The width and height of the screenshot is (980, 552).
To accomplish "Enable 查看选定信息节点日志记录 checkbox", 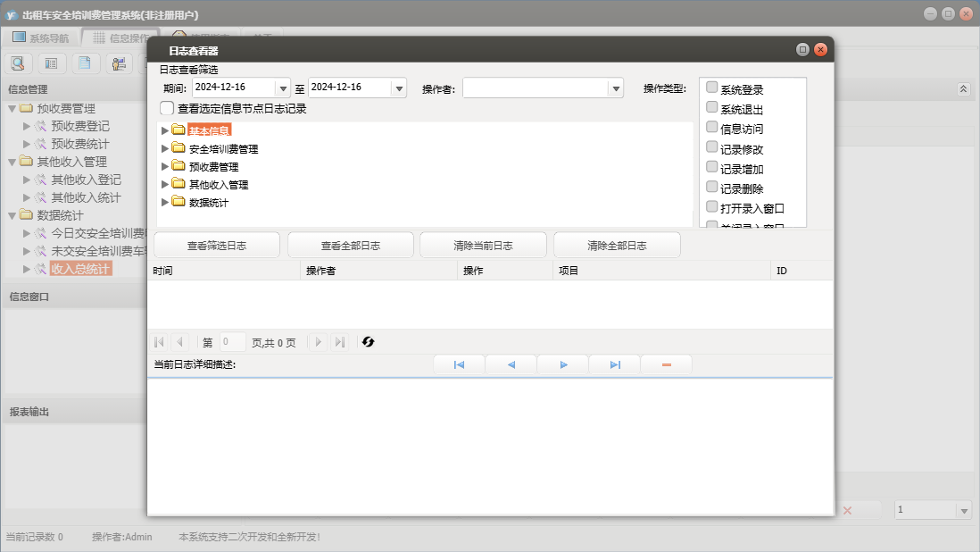I will [x=167, y=108].
